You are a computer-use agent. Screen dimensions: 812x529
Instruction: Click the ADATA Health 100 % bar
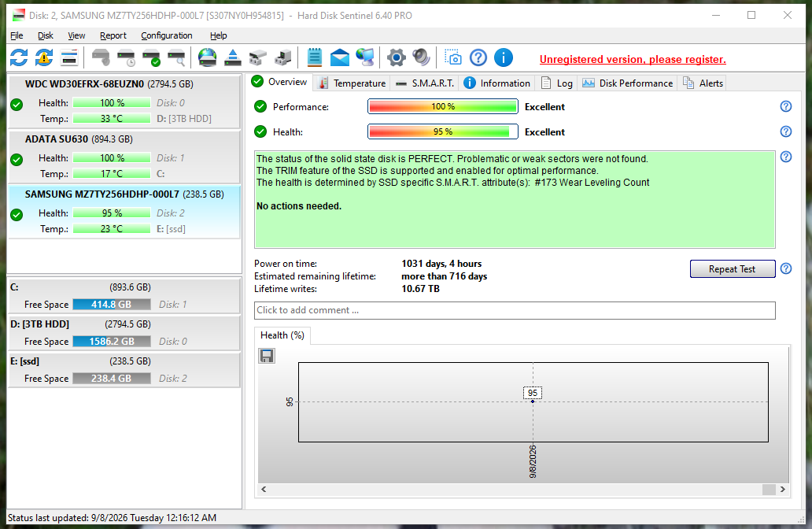pos(112,158)
